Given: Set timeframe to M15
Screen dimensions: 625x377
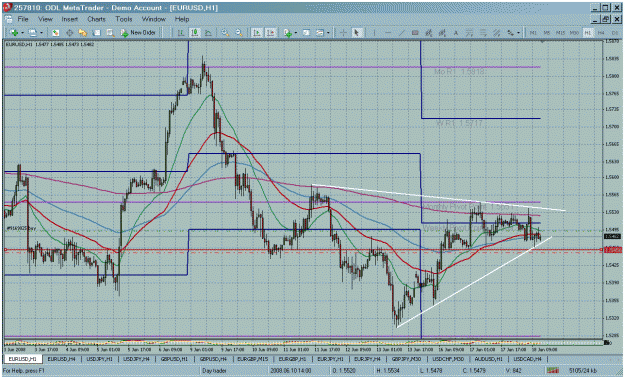Looking at the screenshot, I should [x=560, y=33].
